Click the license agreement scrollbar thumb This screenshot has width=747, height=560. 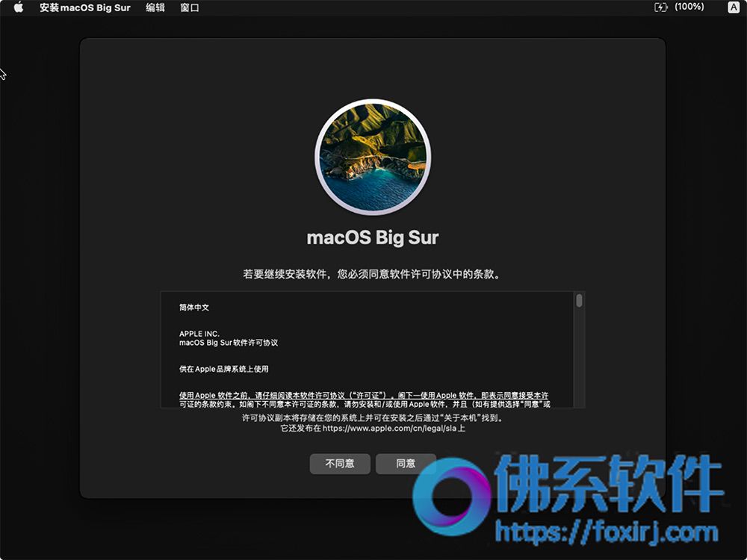(580, 300)
